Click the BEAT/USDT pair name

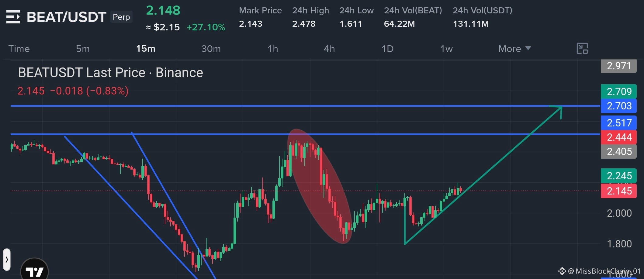67,17
